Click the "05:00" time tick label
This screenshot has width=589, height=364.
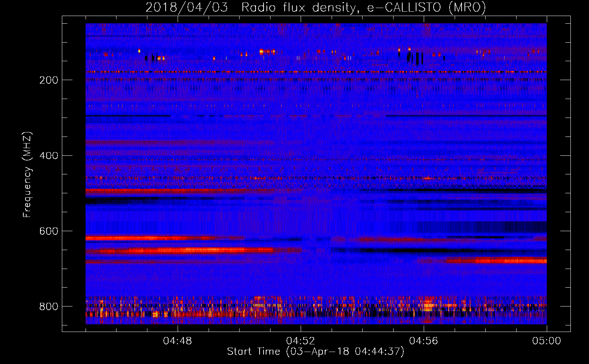[547, 341]
